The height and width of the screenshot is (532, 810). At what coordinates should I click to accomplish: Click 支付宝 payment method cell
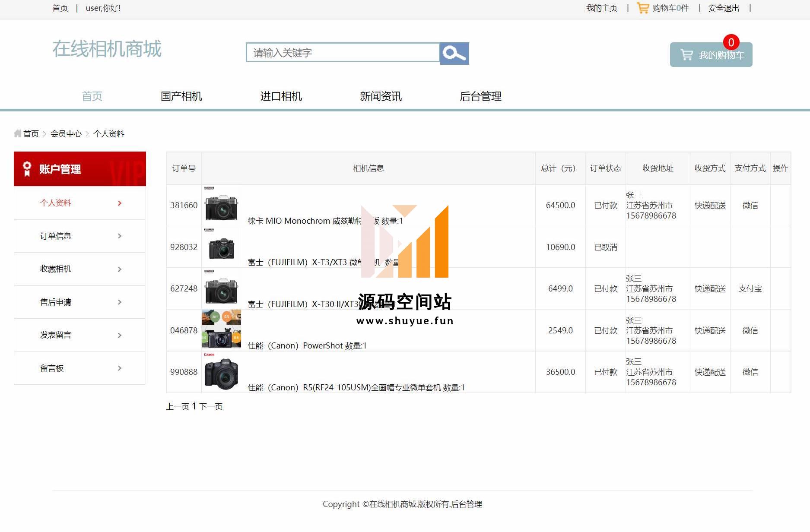pyautogui.click(x=750, y=288)
